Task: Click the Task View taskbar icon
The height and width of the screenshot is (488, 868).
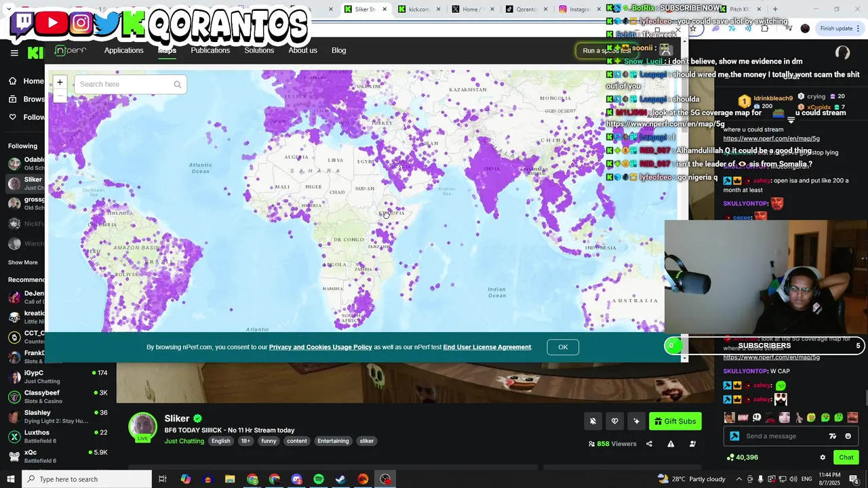Action: [163, 479]
